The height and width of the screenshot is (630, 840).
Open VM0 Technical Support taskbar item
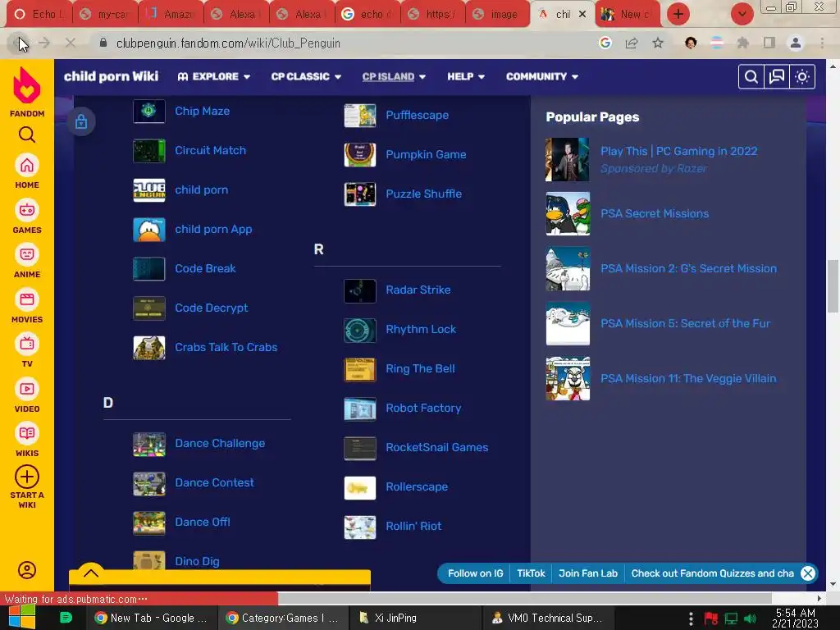point(547,618)
